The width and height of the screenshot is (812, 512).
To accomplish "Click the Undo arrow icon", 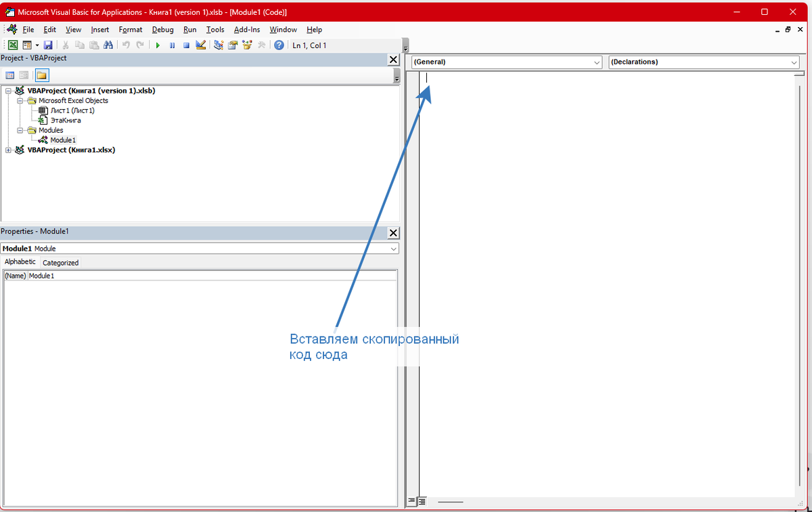I will point(126,45).
